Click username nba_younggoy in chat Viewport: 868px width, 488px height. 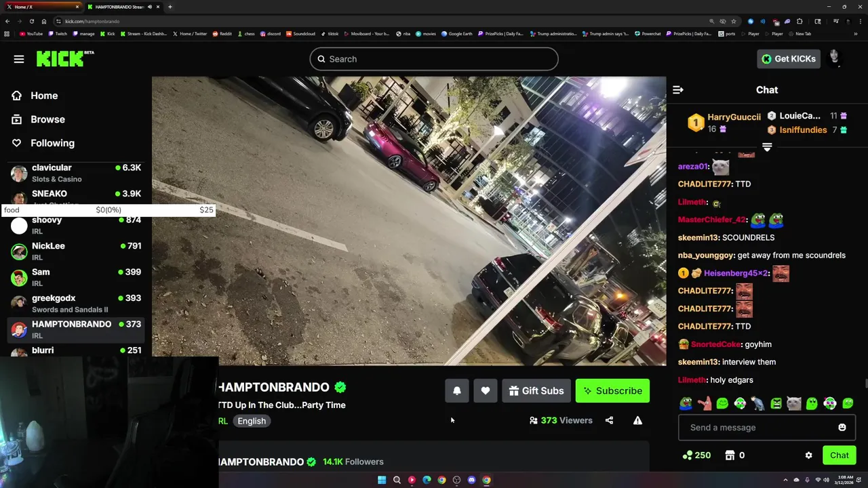click(706, 256)
